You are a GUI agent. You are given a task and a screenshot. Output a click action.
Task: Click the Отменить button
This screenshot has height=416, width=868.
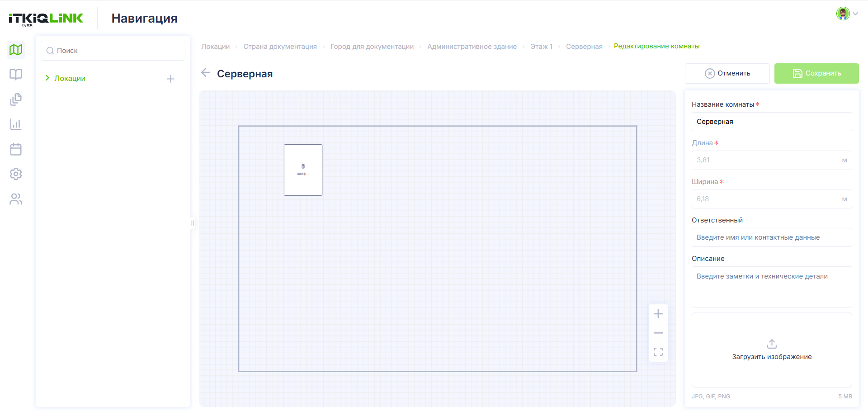pos(727,73)
